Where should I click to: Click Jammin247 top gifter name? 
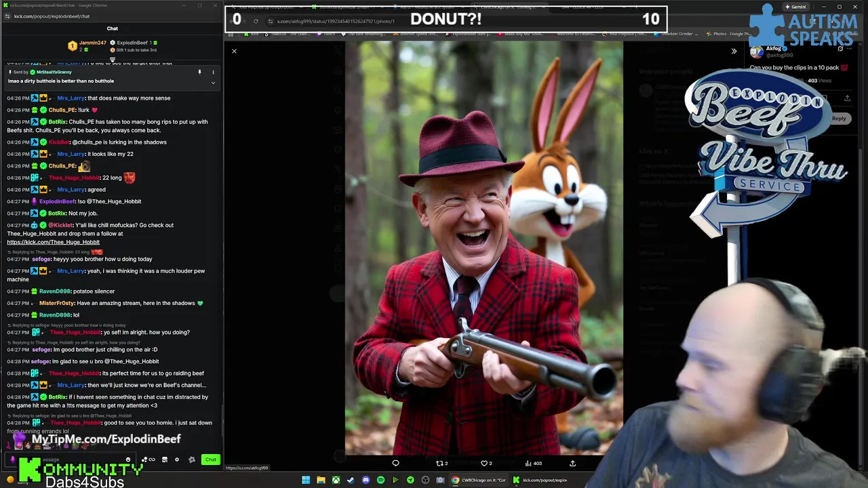click(x=93, y=43)
